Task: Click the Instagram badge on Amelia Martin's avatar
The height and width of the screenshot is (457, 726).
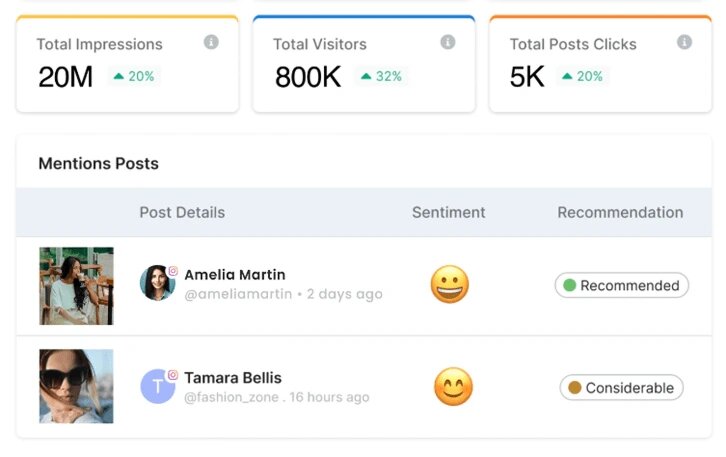Action: [173, 271]
